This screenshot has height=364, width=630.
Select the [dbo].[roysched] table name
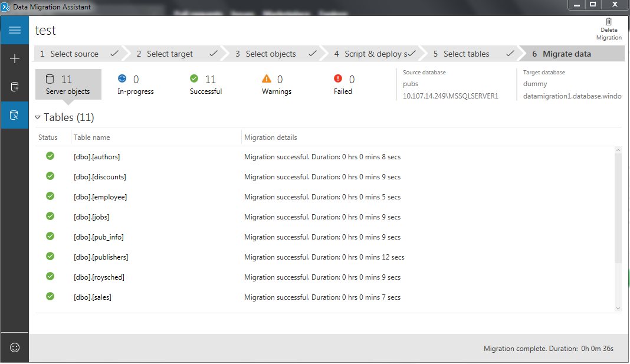tap(99, 277)
